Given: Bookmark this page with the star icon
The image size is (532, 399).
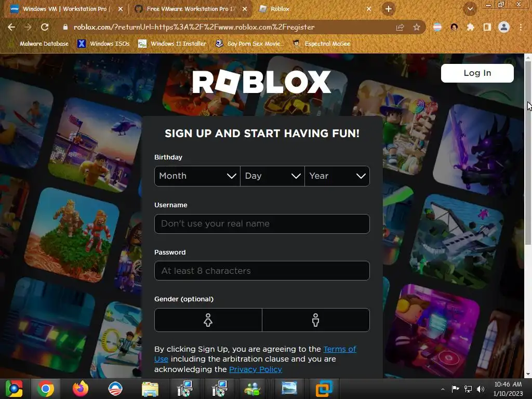Looking at the screenshot, I should (x=417, y=28).
